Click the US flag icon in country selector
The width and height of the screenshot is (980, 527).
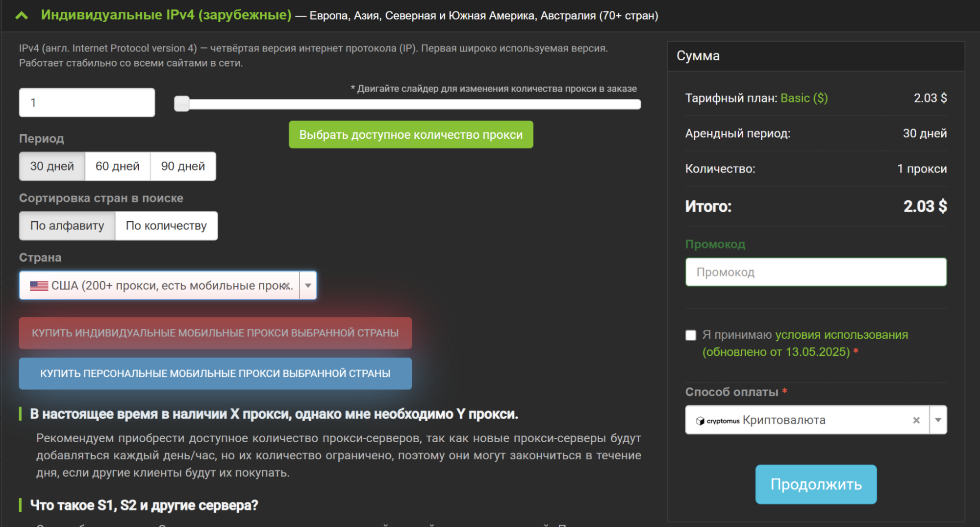[x=38, y=285]
